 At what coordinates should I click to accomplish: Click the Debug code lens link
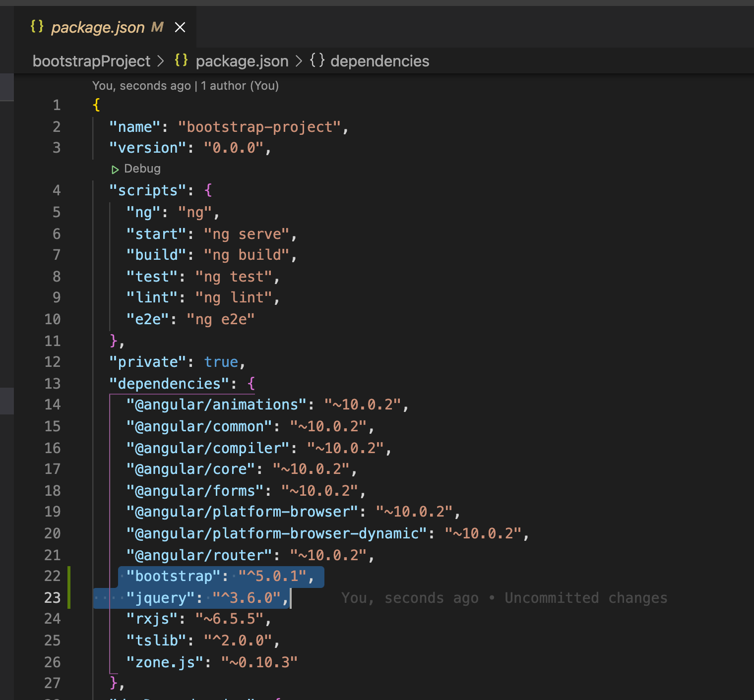pyautogui.click(x=142, y=169)
